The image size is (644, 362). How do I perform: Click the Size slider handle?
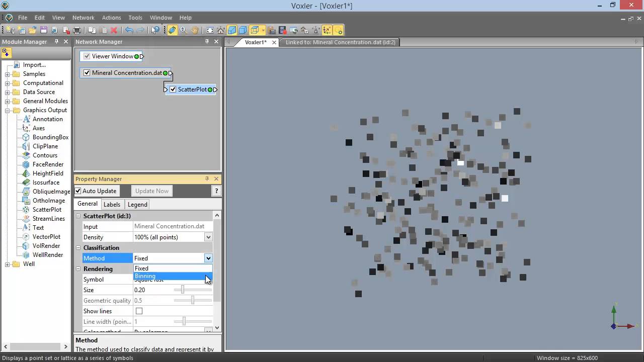(183, 290)
